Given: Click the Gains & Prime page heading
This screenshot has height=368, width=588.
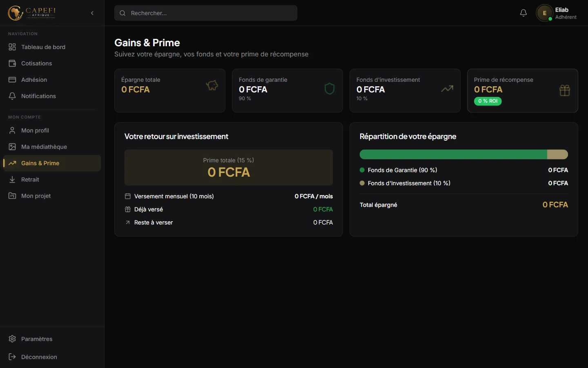Looking at the screenshot, I should pyautogui.click(x=147, y=43).
